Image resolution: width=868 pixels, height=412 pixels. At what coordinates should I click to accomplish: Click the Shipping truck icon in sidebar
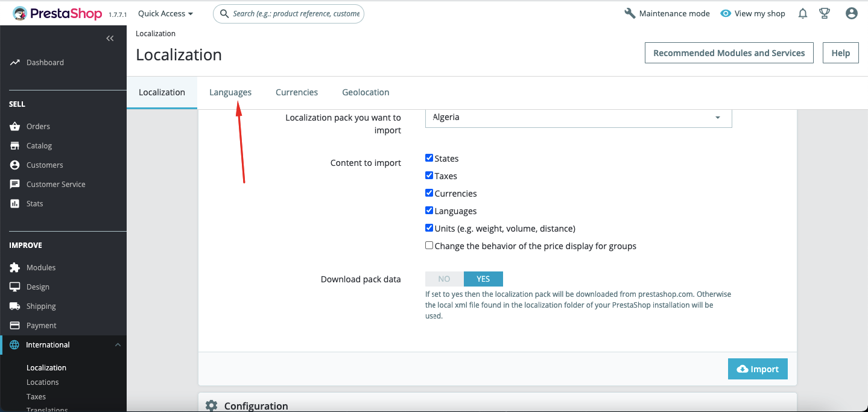[15, 306]
